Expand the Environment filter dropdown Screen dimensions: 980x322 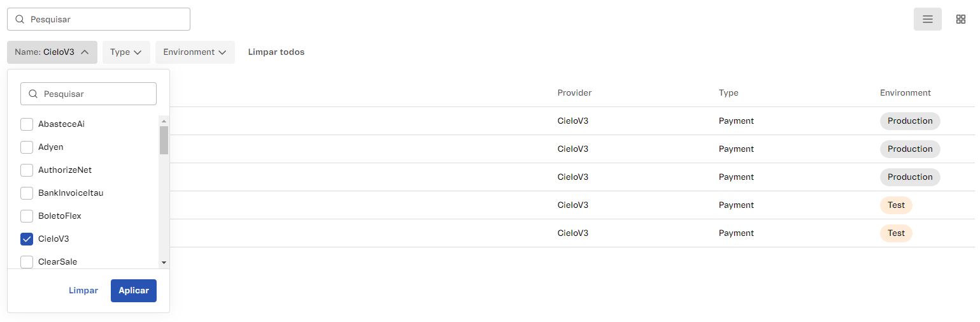pos(195,52)
